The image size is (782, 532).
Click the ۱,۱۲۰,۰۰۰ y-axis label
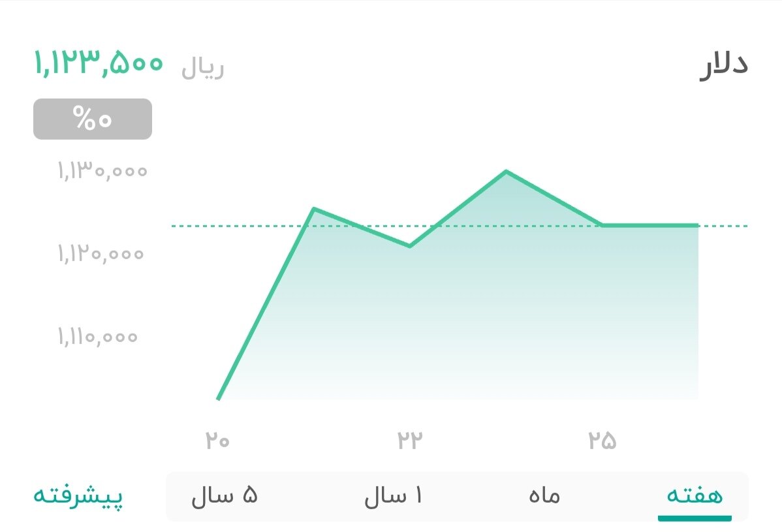click(101, 254)
